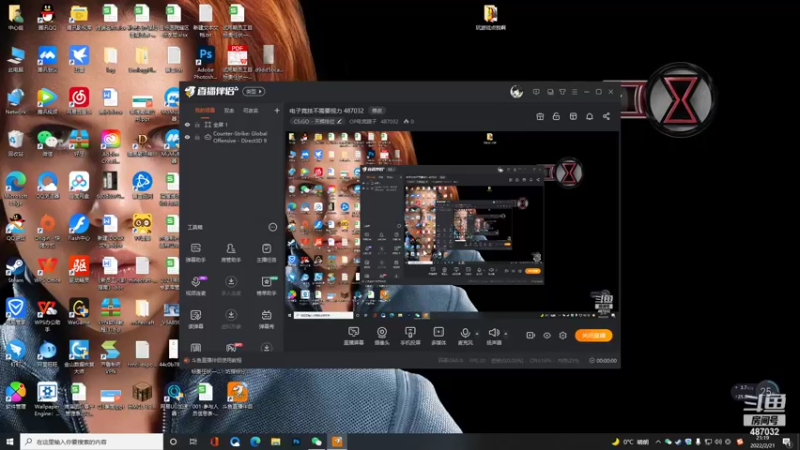Screen dimensions: 800x450
Task: Toggle the preview eye icon in bottom bar
Action: pyautogui.click(x=547, y=335)
